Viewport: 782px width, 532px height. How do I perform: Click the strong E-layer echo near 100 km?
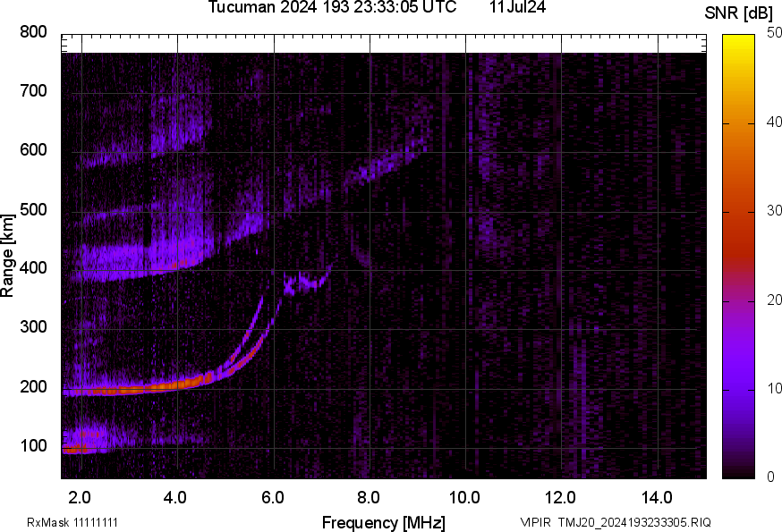76,449
